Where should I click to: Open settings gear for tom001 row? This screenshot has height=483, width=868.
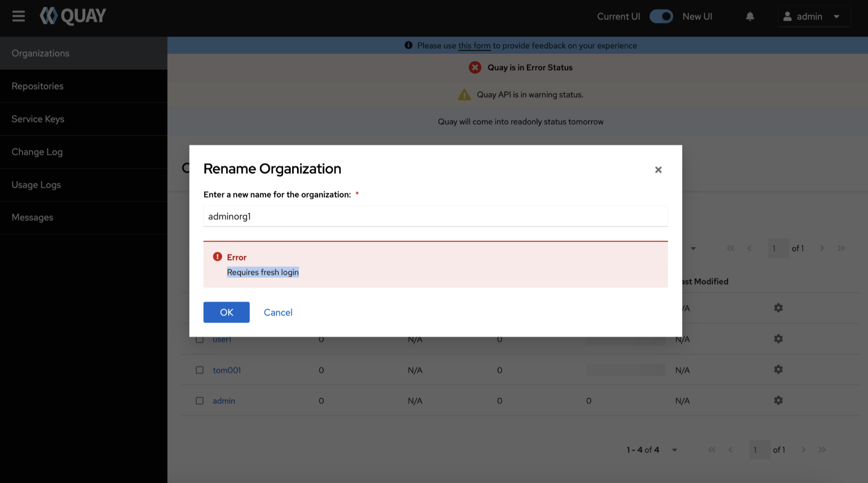pos(778,370)
